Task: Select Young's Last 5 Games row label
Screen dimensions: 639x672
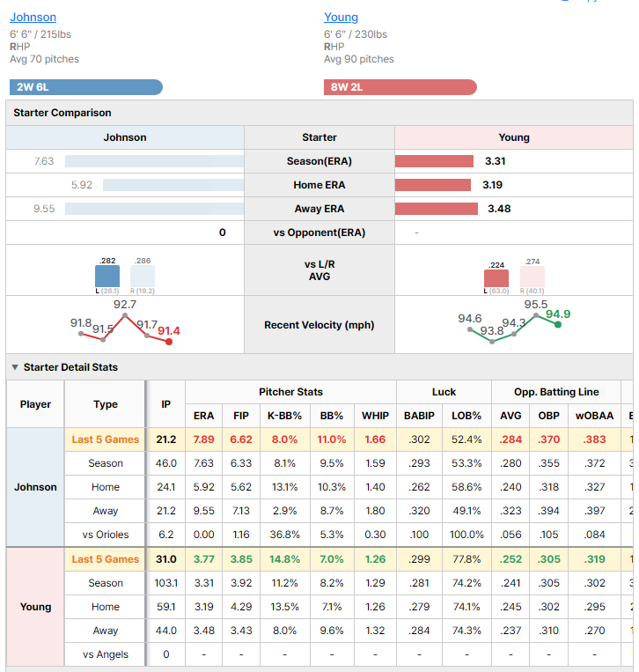Action: coord(106,559)
